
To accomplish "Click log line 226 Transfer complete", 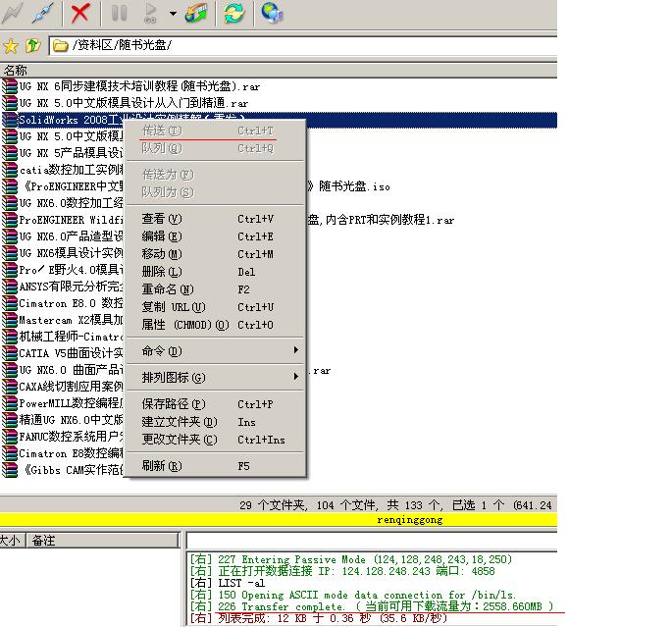I will (x=372, y=606).
